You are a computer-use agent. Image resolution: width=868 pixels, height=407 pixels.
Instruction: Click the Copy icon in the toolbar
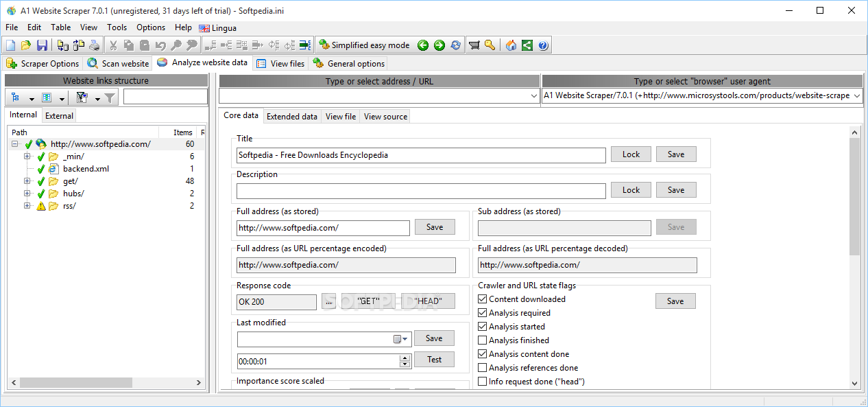[x=128, y=45]
